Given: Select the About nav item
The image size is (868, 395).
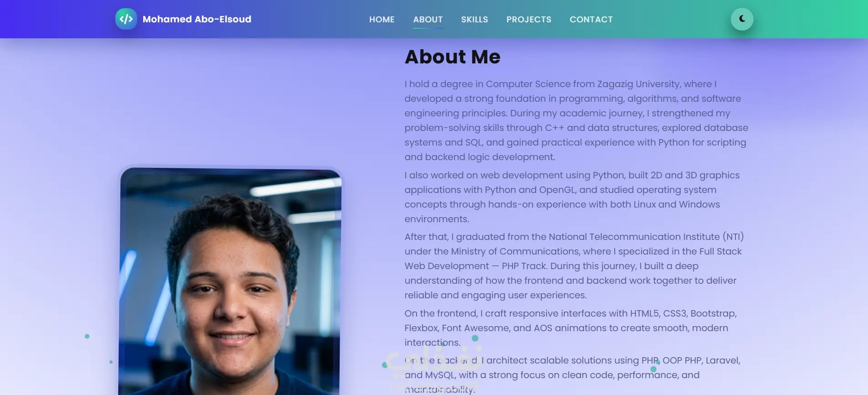Looking at the screenshot, I should (x=428, y=20).
